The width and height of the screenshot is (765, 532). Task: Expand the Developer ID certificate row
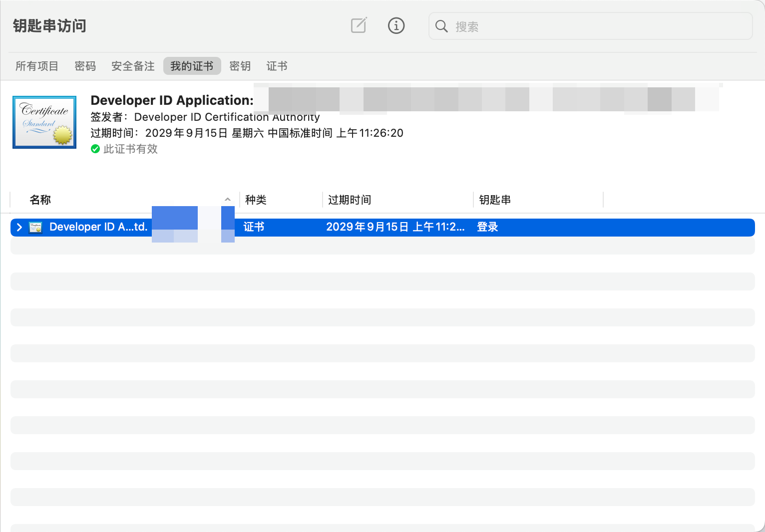pos(19,228)
